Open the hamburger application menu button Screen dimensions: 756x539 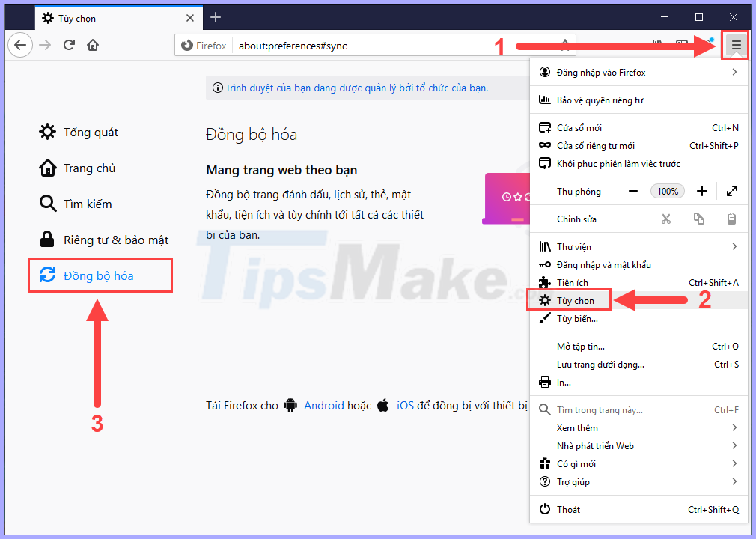[736, 46]
